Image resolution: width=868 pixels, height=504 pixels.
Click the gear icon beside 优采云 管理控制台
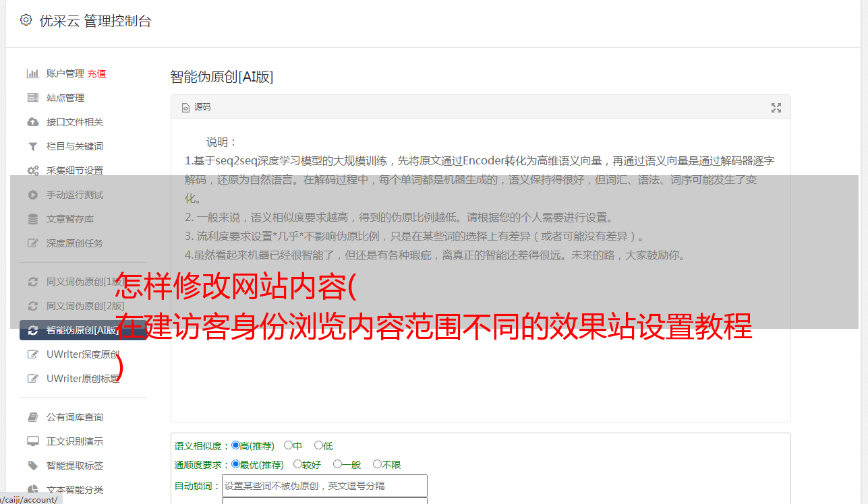click(x=26, y=20)
